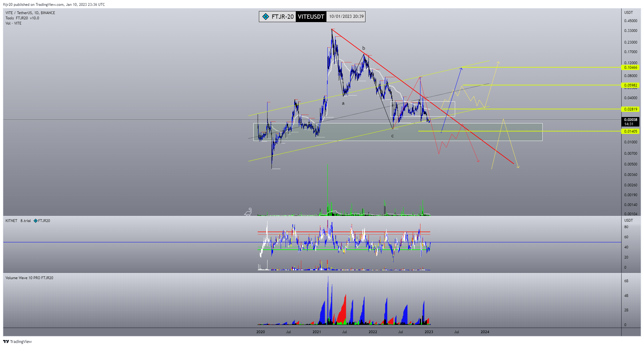Click the 80 level on the KITNET scale
This screenshot has height=347, width=644.
point(626,227)
